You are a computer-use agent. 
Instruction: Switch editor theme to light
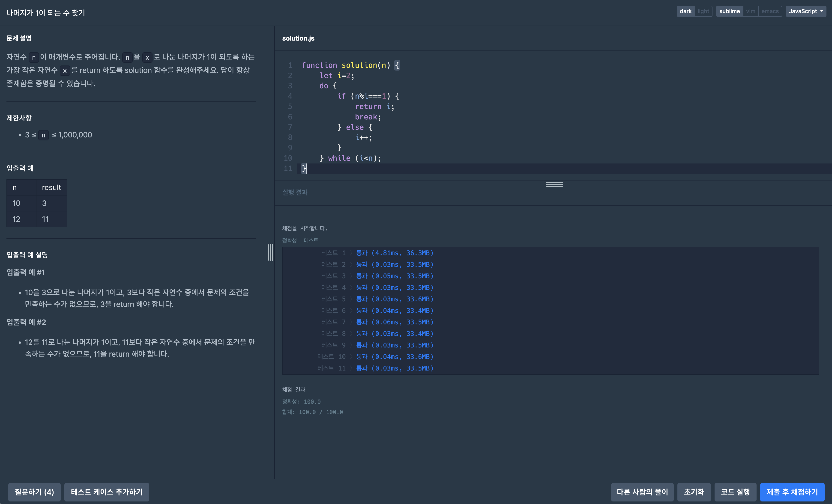tap(703, 11)
